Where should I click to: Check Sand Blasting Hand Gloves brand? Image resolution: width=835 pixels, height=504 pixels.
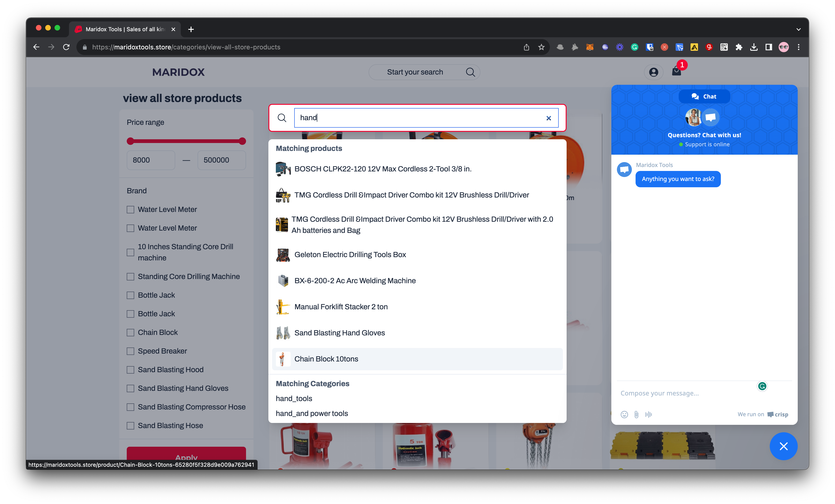point(130,388)
